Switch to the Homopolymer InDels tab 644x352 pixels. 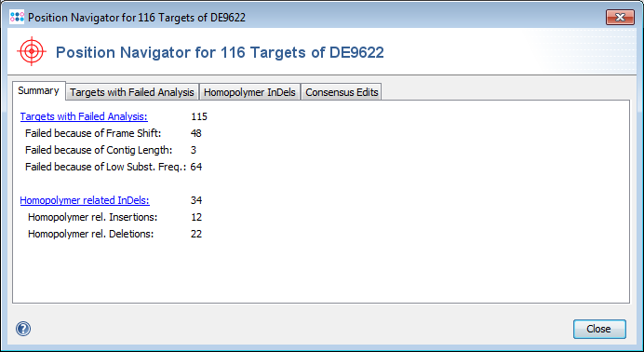249,92
